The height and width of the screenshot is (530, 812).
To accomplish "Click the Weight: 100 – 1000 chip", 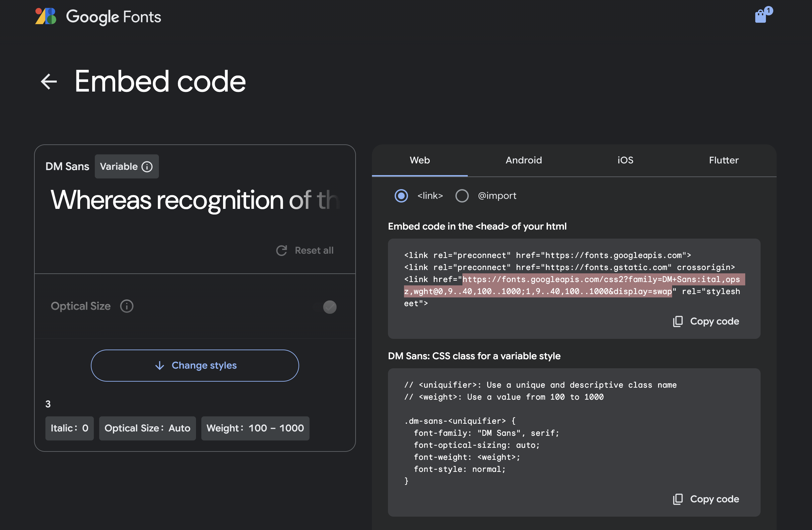I will [x=255, y=428].
